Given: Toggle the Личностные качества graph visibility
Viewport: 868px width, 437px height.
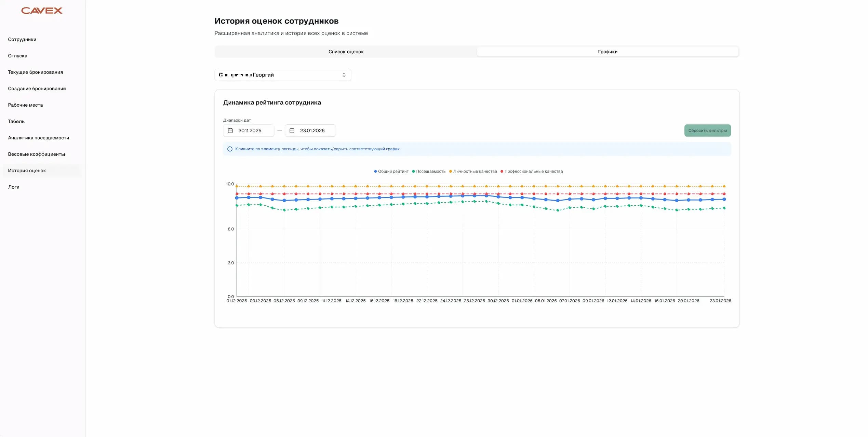Looking at the screenshot, I should pos(473,171).
